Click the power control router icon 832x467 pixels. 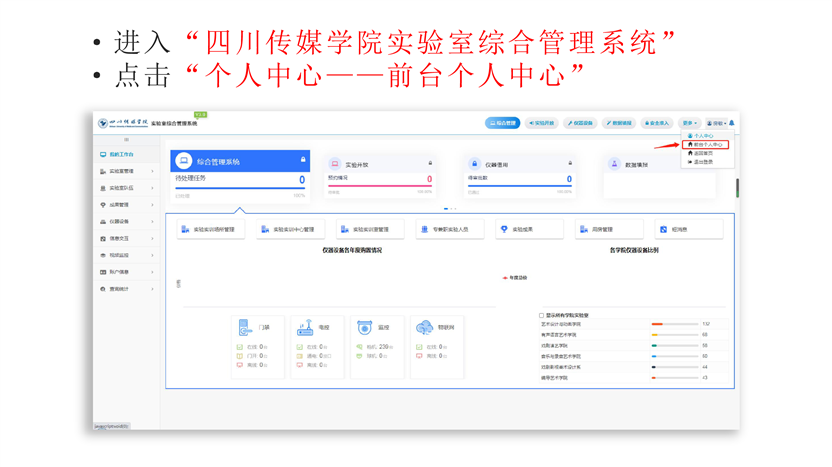(305, 328)
